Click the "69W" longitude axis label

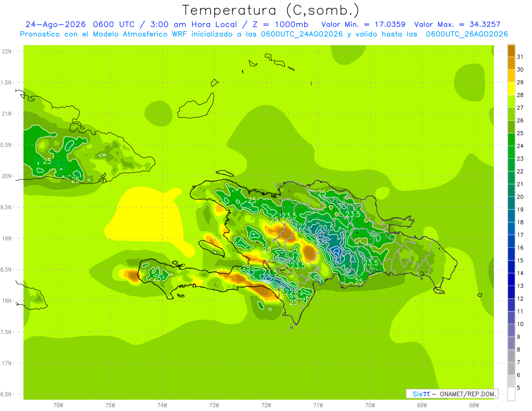pos(422,405)
